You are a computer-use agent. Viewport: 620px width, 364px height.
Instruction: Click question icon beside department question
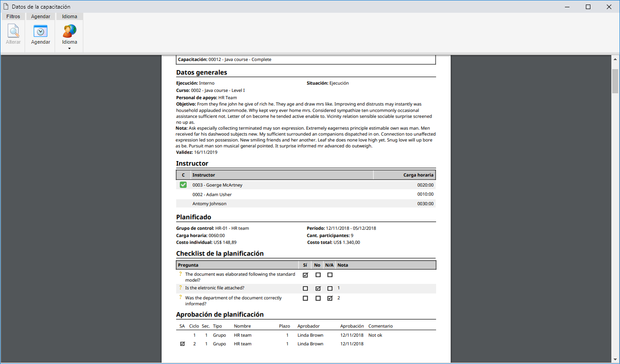coord(180,298)
